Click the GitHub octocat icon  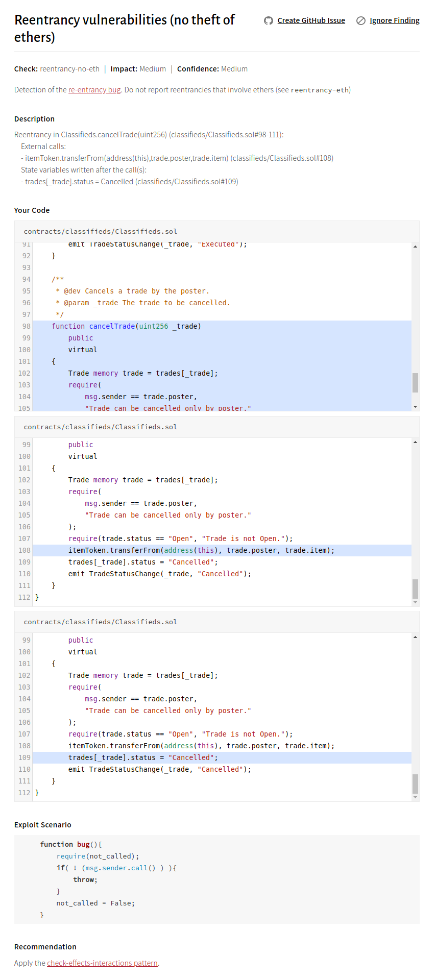(269, 20)
